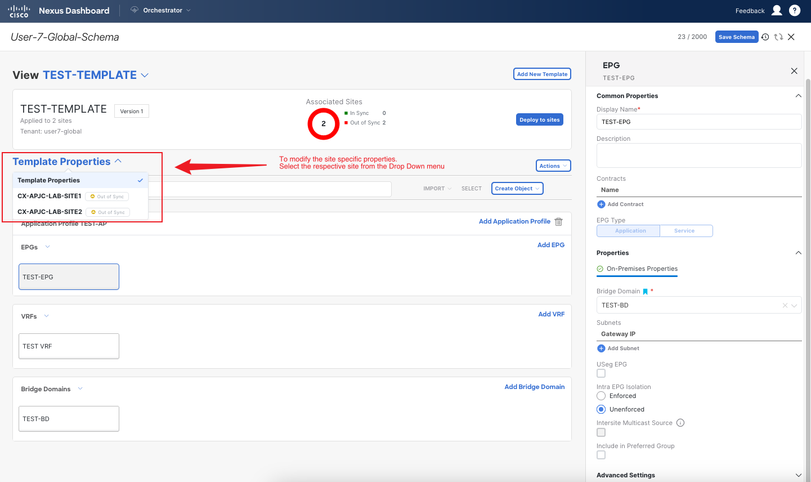Click the plus icon beside Add Subnet
This screenshot has height=482, width=811.
point(601,349)
